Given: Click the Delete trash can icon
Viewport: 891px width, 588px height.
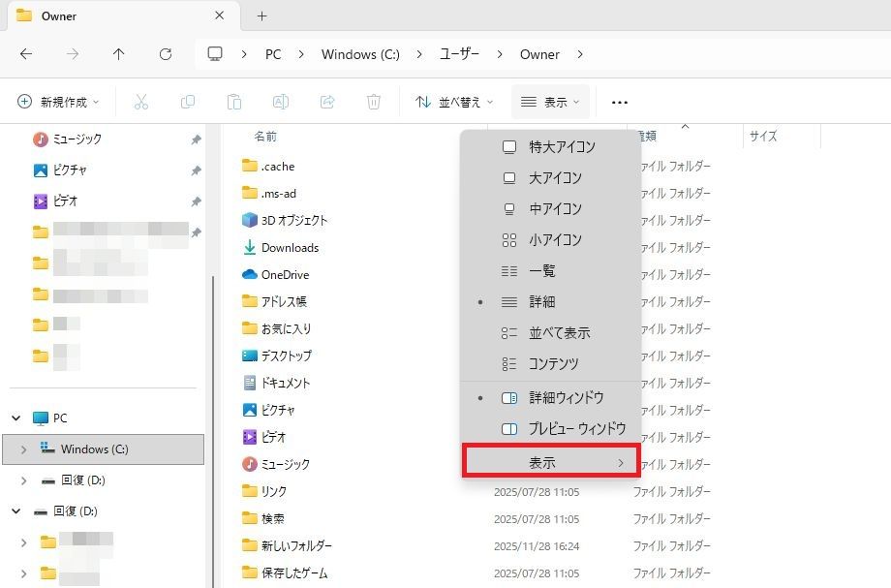Looking at the screenshot, I should tap(374, 102).
